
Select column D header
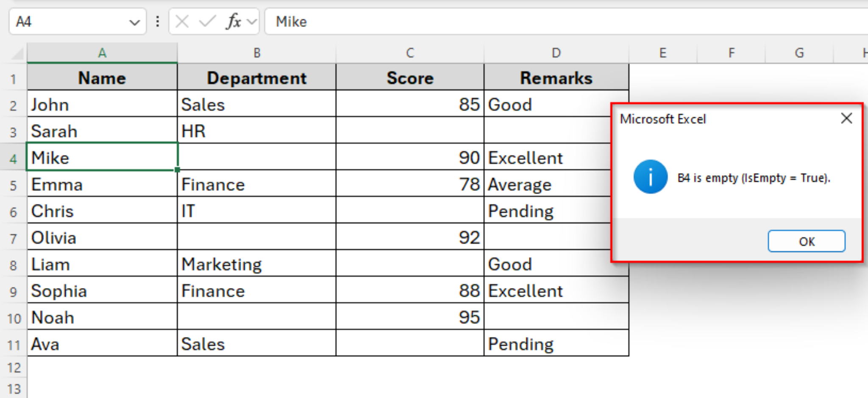(556, 53)
